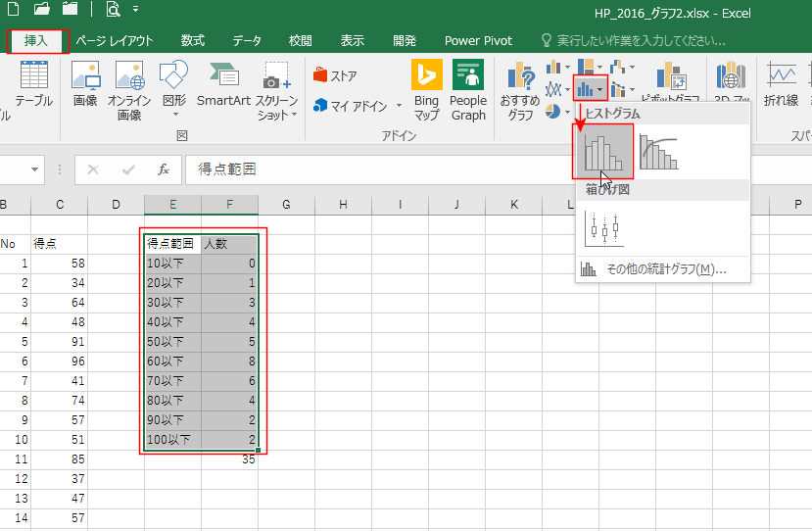
Task: Open SmartArt graphic dialog
Action: click(x=223, y=85)
